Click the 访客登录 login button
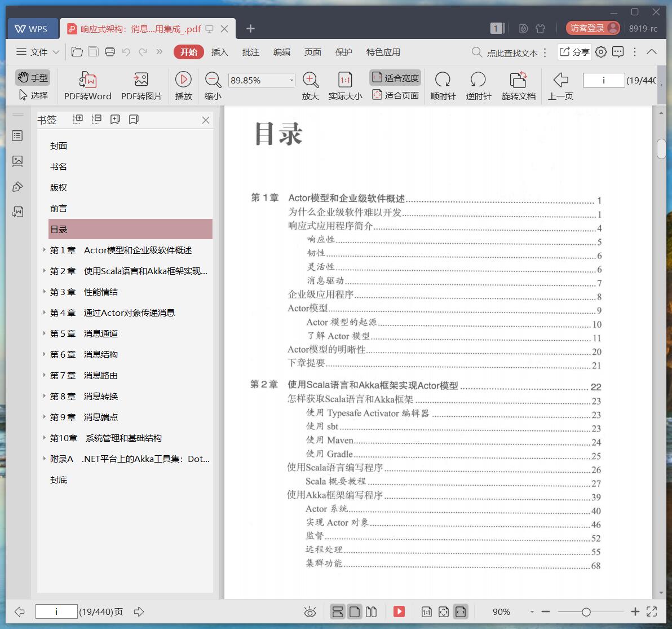 coord(593,28)
